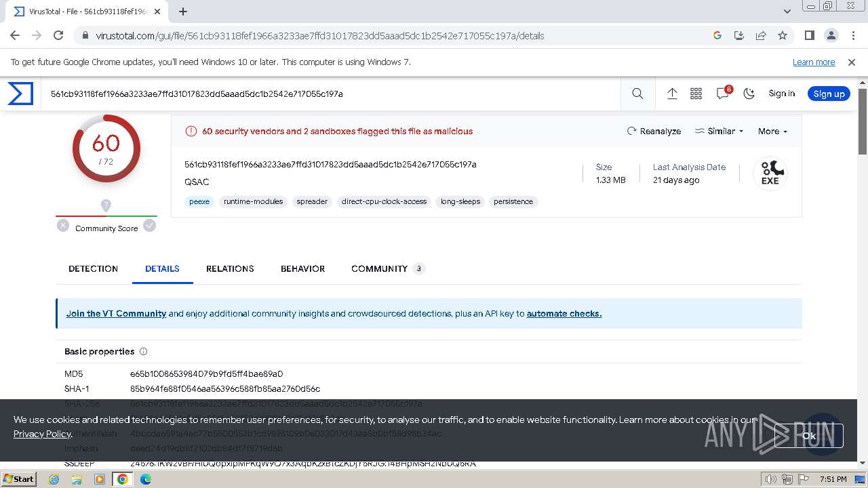Open the VirusTotal home logo
The width and height of the screenshot is (868, 488).
[x=20, y=94]
